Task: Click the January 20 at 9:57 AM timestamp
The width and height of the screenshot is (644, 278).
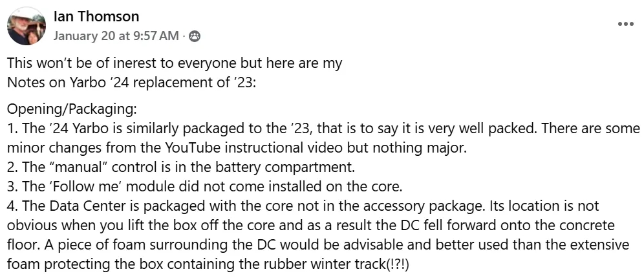Action: coord(115,36)
